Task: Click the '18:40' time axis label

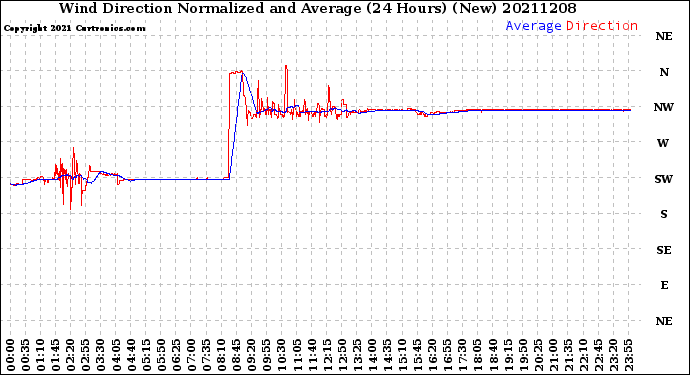Action: coord(492,355)
